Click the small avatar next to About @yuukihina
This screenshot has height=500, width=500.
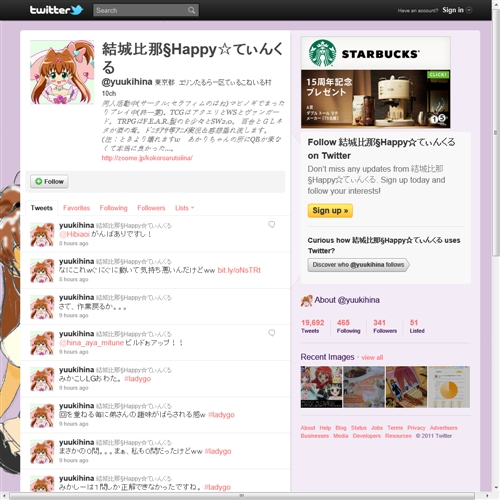[x=306, y=300]
